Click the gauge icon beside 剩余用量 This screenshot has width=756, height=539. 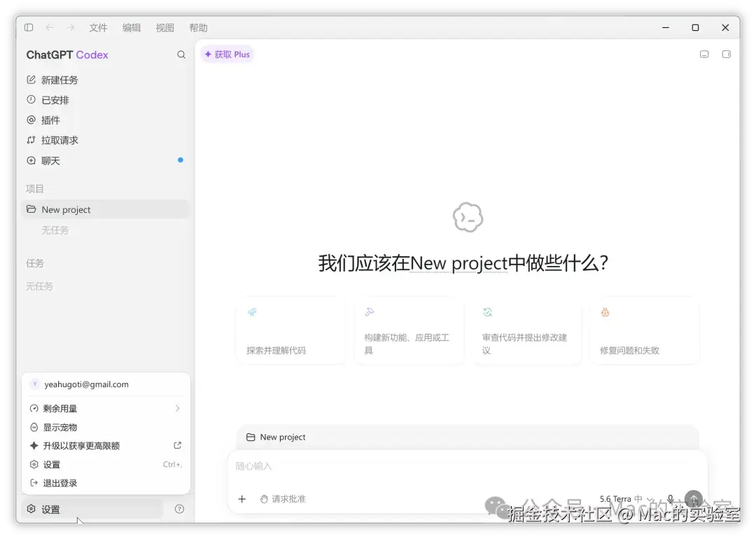[34, 408]
